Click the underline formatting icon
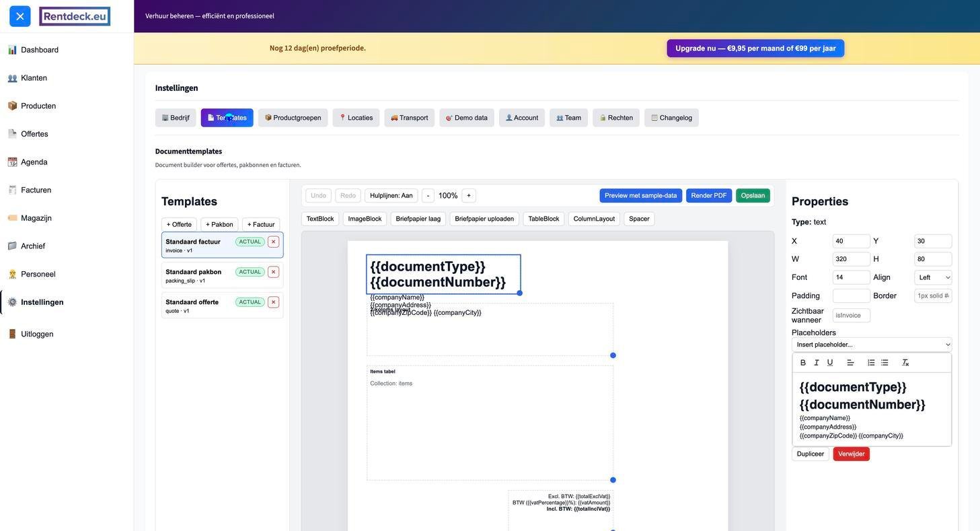The height and width of the screenshot is (531, 980). (830, 363)
